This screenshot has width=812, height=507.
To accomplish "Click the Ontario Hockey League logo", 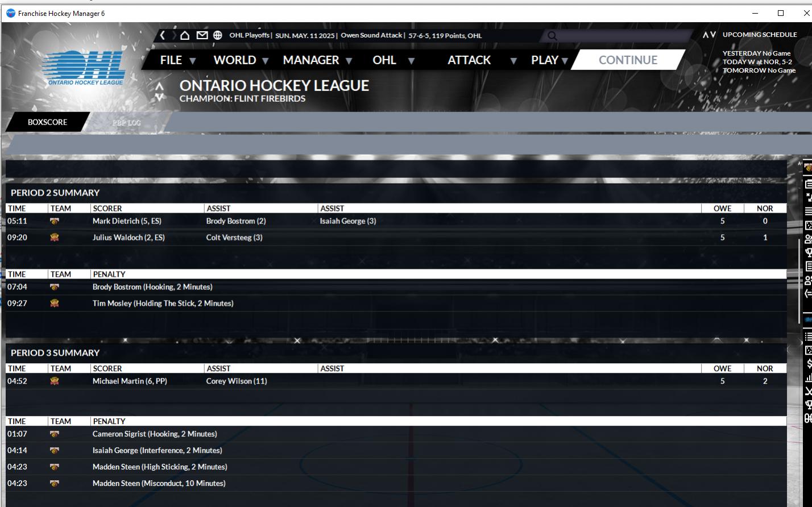I will (85, 68).
